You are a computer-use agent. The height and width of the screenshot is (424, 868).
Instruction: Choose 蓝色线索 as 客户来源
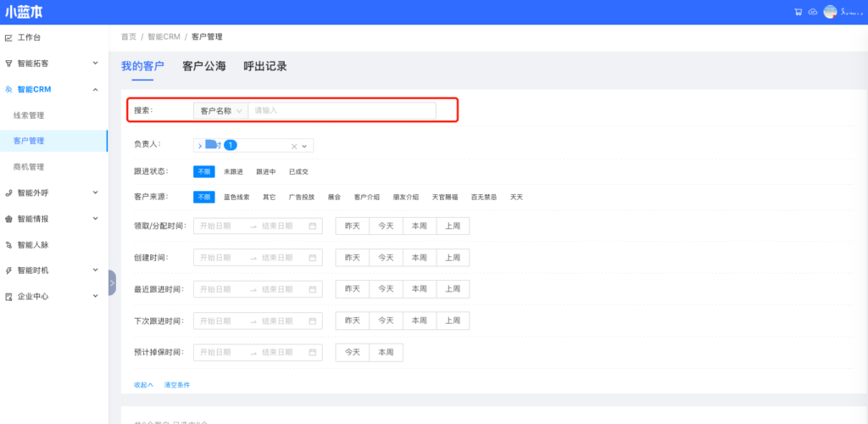(x=236, y=197)
